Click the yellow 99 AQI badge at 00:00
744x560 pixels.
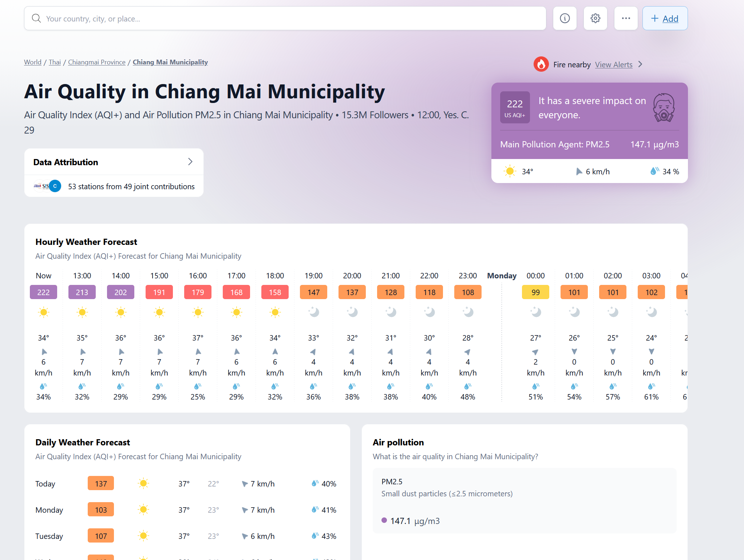point(535,292)
